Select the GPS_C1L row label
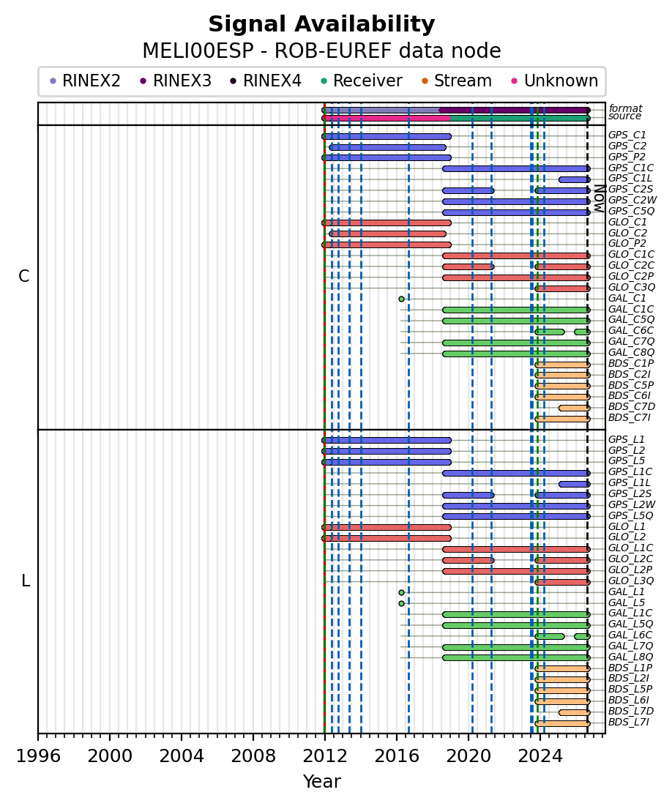 (630, 179)
